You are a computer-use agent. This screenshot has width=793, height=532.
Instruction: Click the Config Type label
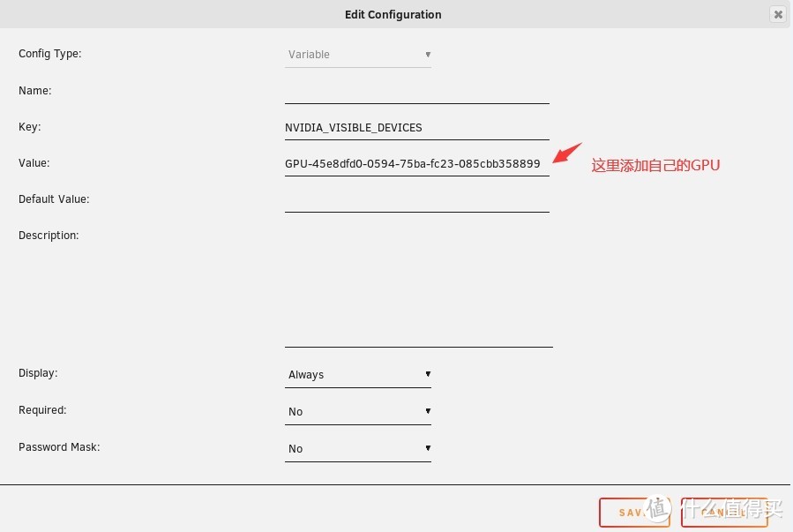50,54
